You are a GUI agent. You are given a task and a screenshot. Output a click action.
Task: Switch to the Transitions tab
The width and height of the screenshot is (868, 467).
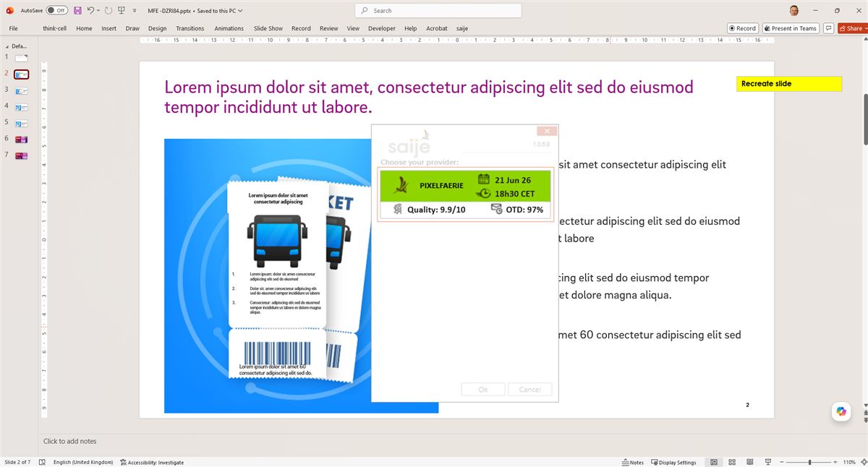(190, 28)
